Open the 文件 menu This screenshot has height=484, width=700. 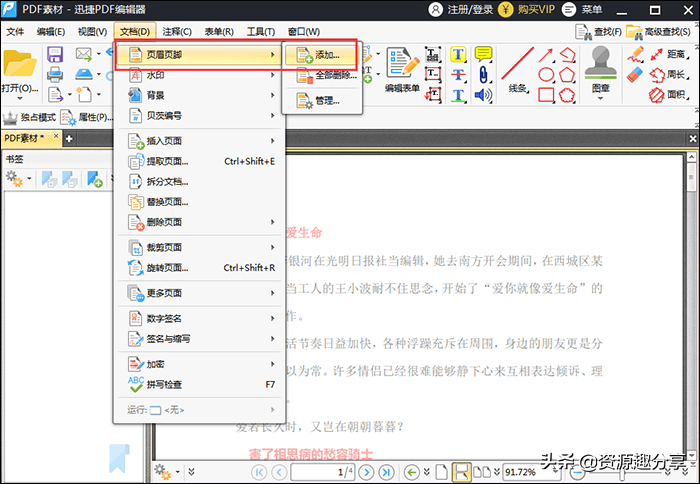(15, 32)
